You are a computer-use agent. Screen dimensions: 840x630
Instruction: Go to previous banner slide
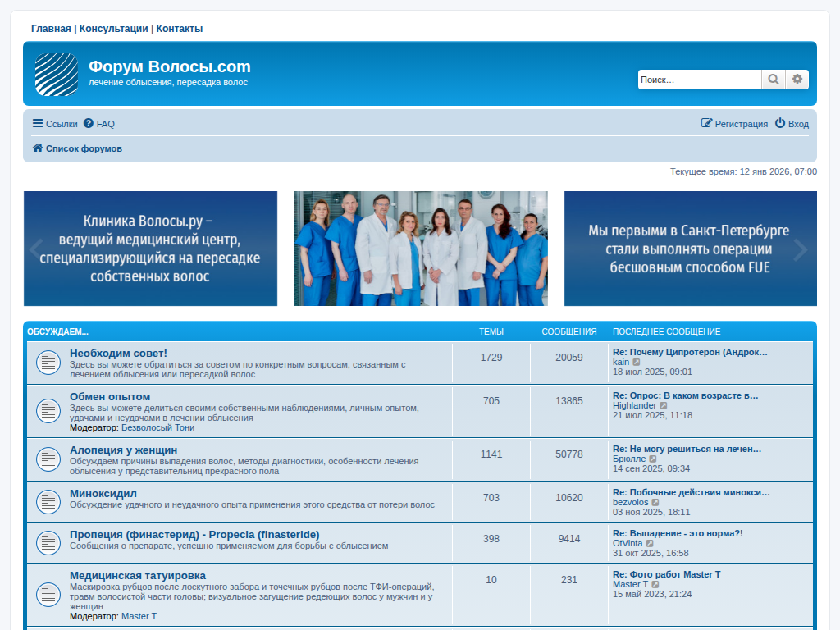35,249
